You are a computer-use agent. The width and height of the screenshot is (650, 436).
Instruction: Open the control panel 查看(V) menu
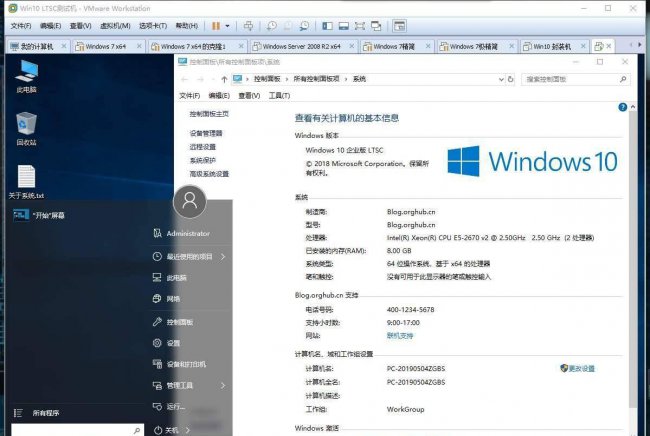coord(249,95)
